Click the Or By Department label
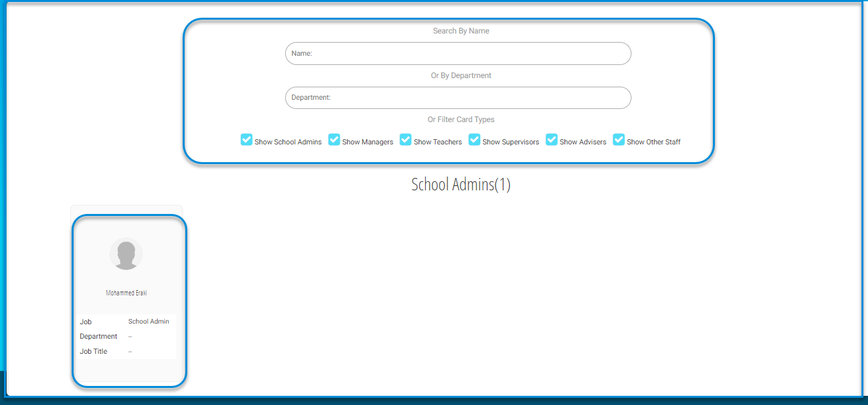The width and height of the screenshot is (868, 405). point(461,75)
